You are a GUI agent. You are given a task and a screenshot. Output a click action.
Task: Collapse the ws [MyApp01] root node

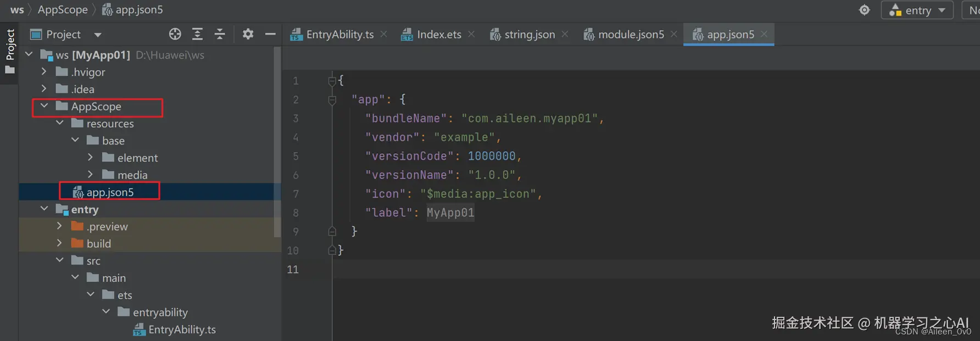pyautogui.click(x=29, y=54)
